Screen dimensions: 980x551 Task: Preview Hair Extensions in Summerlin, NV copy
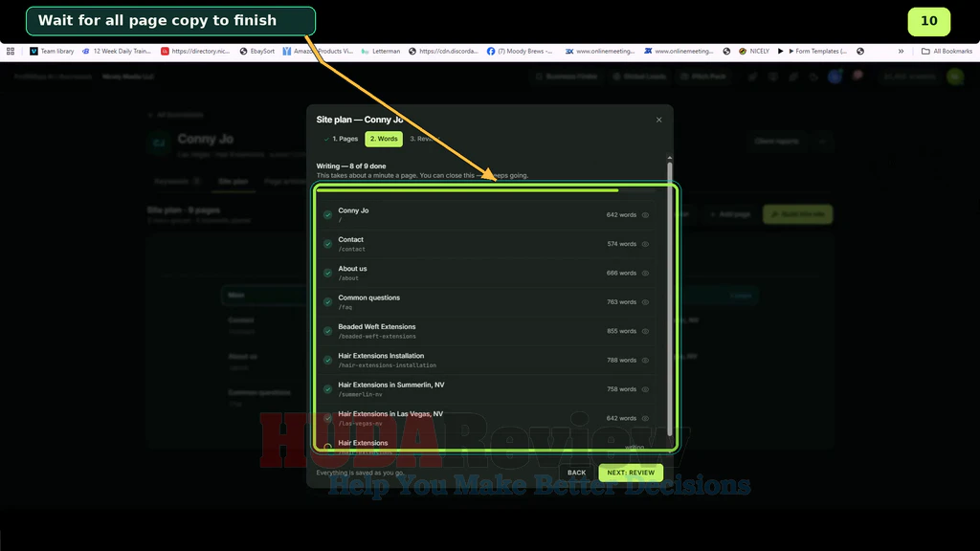[x=646, y=389]
